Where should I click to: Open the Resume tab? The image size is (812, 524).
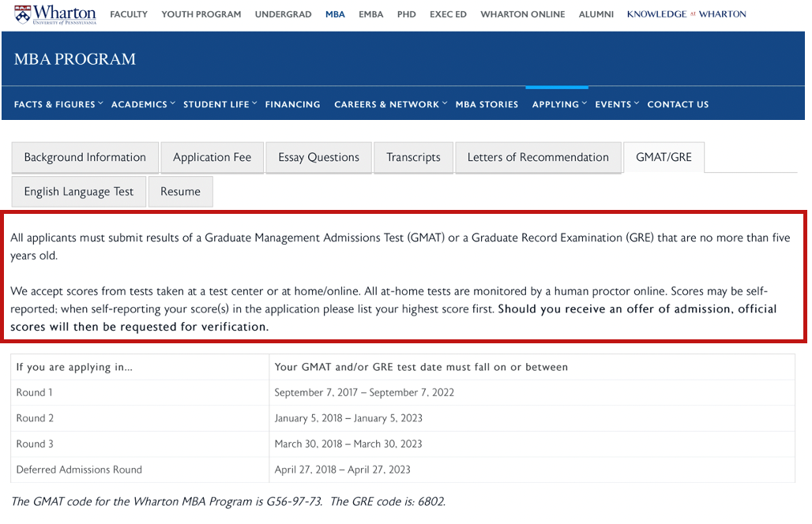(180, 192)
